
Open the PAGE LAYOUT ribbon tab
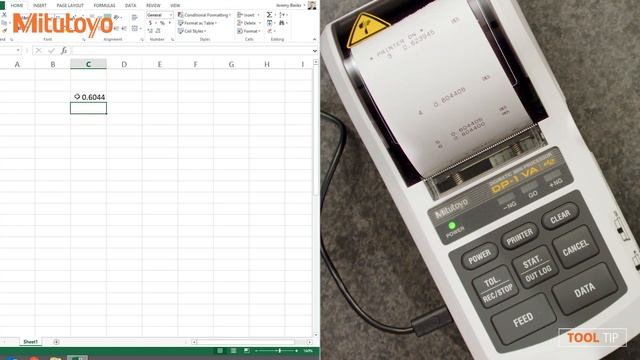click(x=70, y=5)
